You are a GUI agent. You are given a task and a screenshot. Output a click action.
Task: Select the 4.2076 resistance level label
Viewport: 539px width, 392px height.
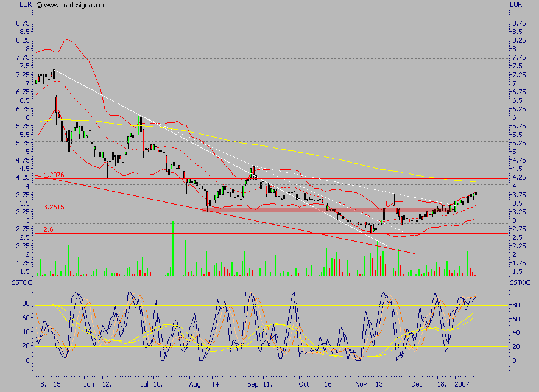click(54, 175)
